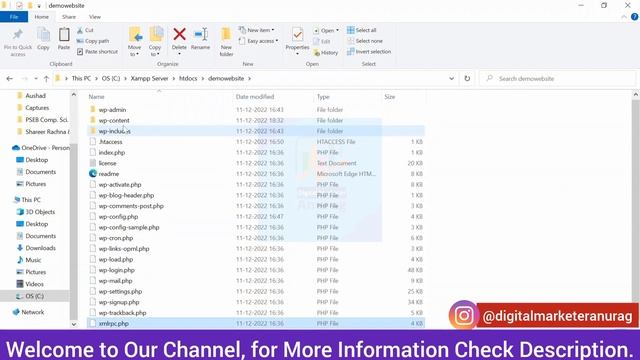Sort by Date modified column header
This screenshot has width=640, height=360.
coord(255,97)
